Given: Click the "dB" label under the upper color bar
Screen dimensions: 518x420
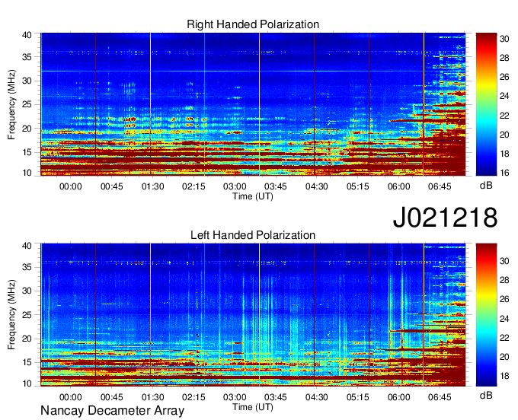Looking at the screenshot, I should coord(486,186).
